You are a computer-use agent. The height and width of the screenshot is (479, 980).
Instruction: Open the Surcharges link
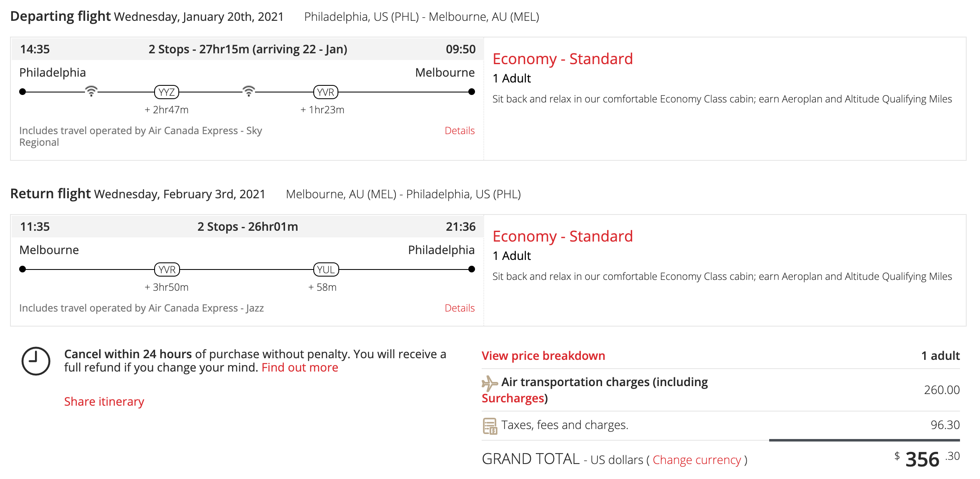click(513, 399)
